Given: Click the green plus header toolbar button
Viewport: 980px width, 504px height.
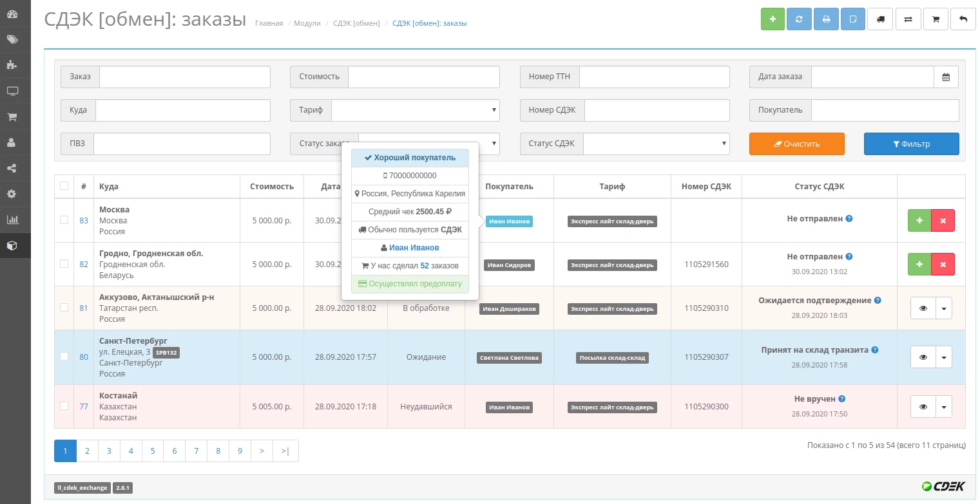Looking at the screenshot, I should coord(773,19).
